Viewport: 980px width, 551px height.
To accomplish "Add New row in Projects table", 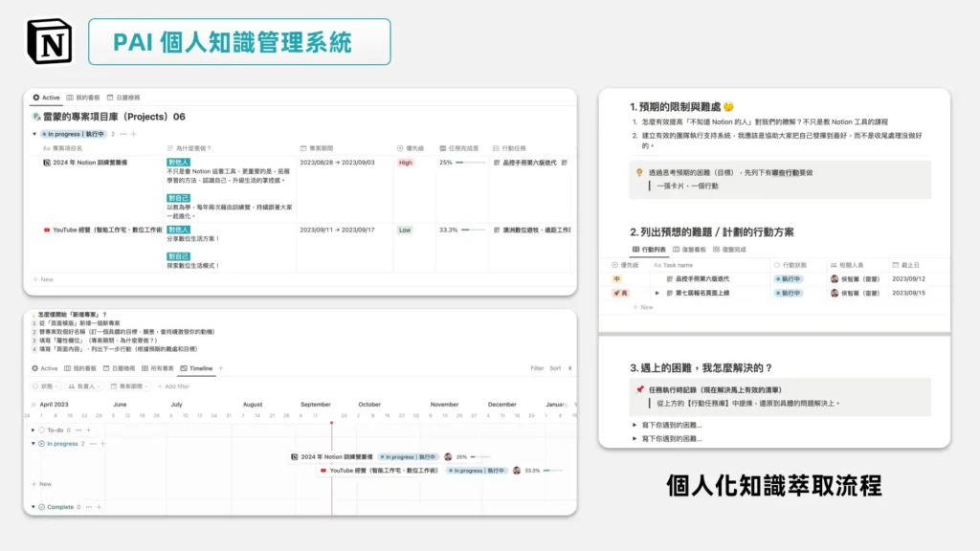I will (43, 279).
